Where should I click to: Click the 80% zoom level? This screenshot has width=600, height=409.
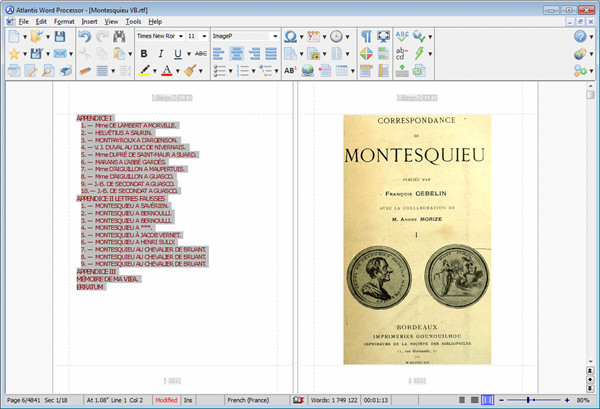coord(583,400)
